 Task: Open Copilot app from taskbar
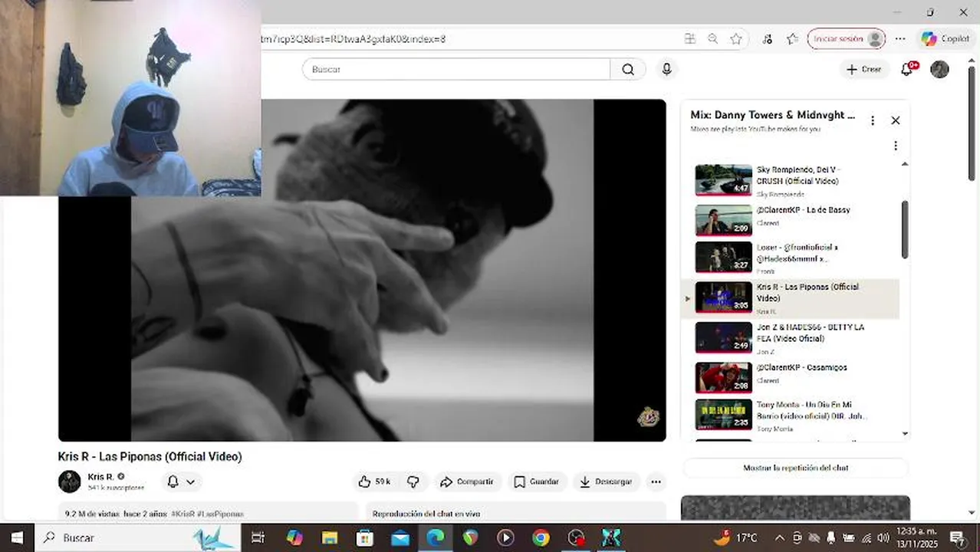click(x=294, y=538)
